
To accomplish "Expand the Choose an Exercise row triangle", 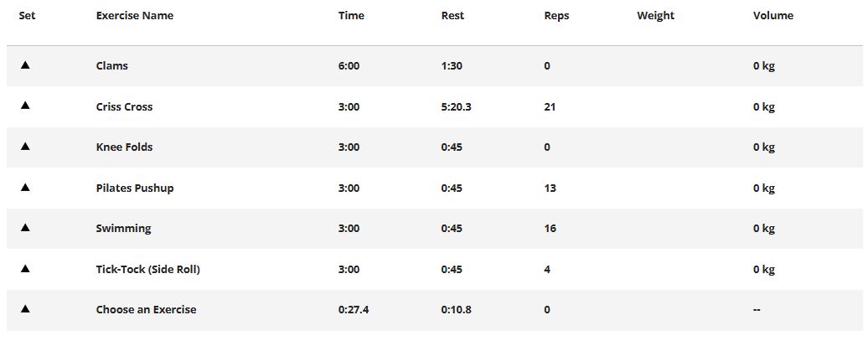I will tap(25, 309).
